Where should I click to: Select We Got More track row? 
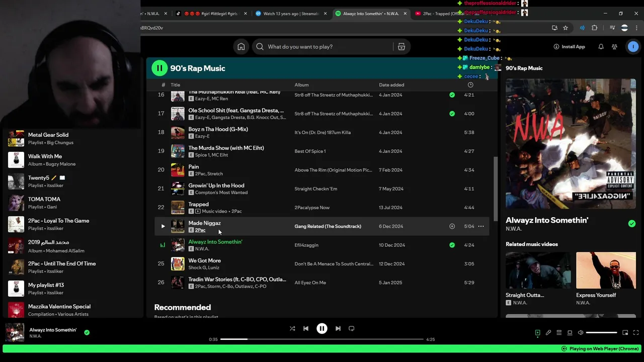click(322, 264)
